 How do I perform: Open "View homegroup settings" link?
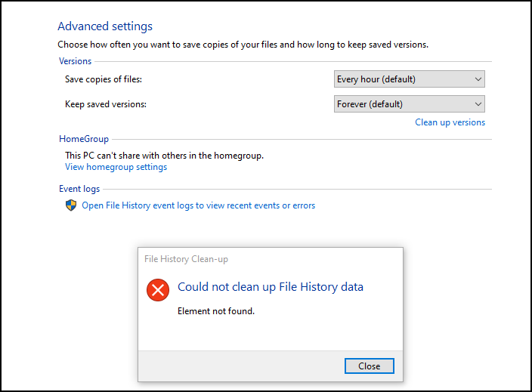tap(116, 167)
